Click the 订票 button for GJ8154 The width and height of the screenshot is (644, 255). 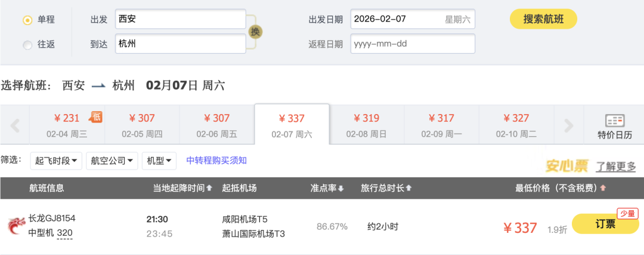[x=605, y=224]
